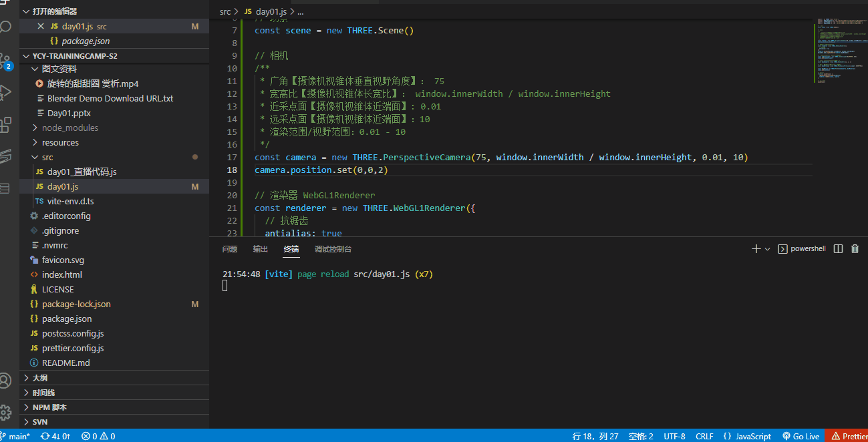Click the new terminal plus icon
The width and height of the screenshot is (868, 442).
tap(756, 248)
